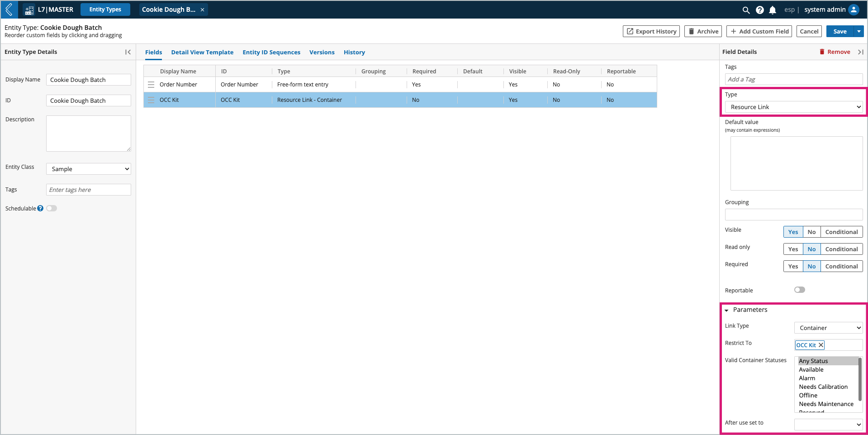Open the L7 MASTER app grid icon

pos(29,10)
